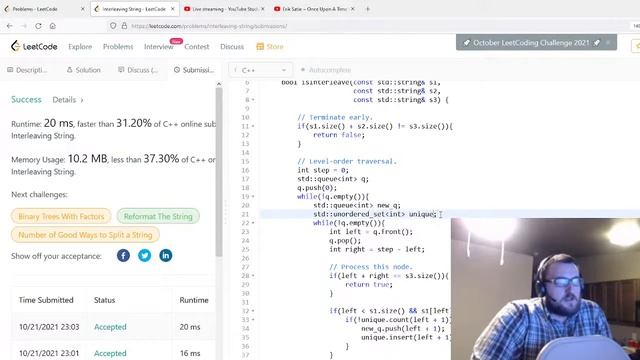
Task: Open the Problems menu item
Action: 118,47
